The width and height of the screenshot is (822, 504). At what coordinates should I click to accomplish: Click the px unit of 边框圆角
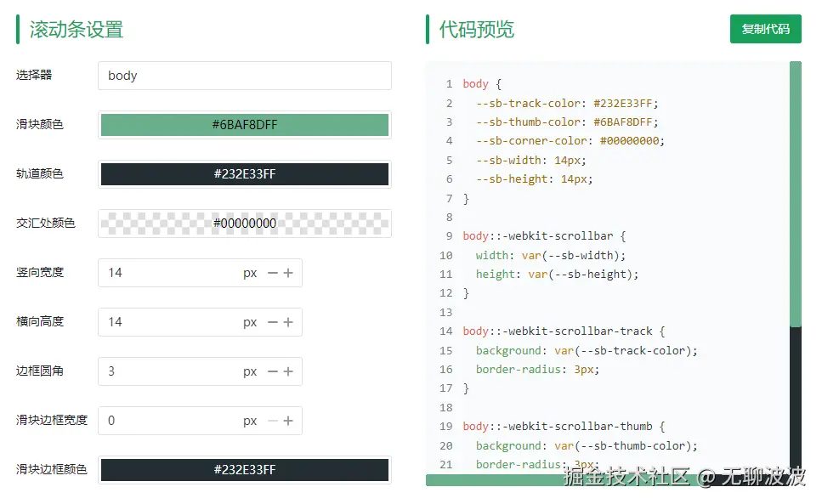point(250,371)
